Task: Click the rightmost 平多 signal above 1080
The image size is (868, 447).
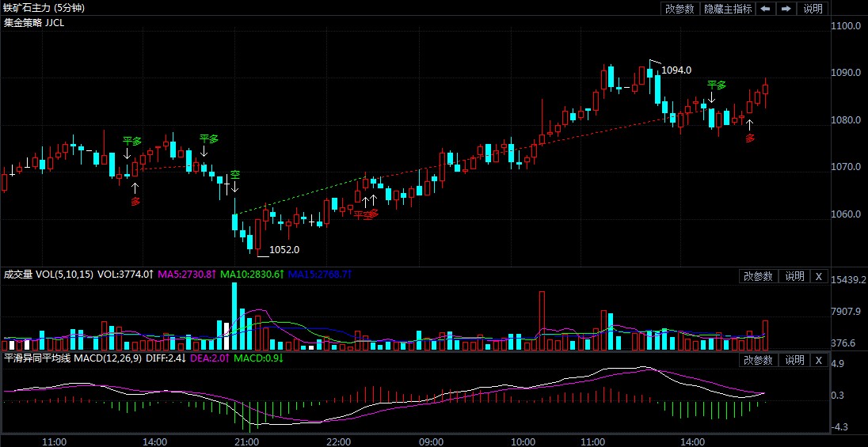Action: pyautogui.click(x=717, y=85)
